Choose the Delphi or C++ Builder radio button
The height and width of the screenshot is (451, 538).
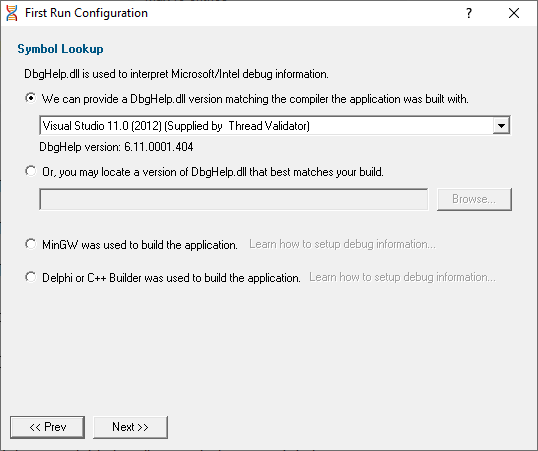tap(31, 277)
